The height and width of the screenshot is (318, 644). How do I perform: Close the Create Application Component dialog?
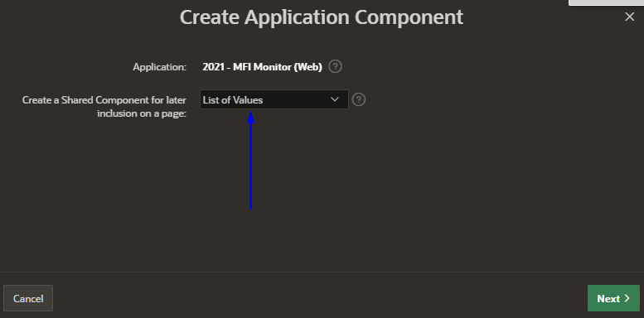click(629, 17)
